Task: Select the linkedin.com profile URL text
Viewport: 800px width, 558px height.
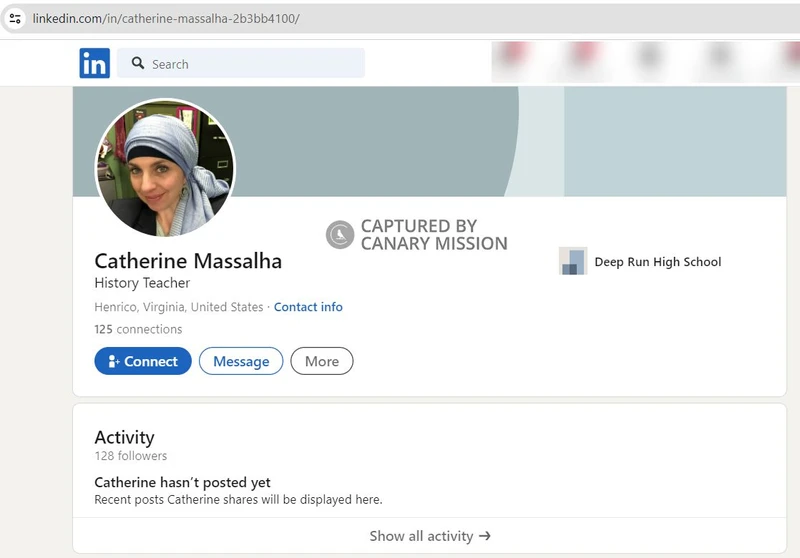Action: pyautogui.click(x=166, y=19)
